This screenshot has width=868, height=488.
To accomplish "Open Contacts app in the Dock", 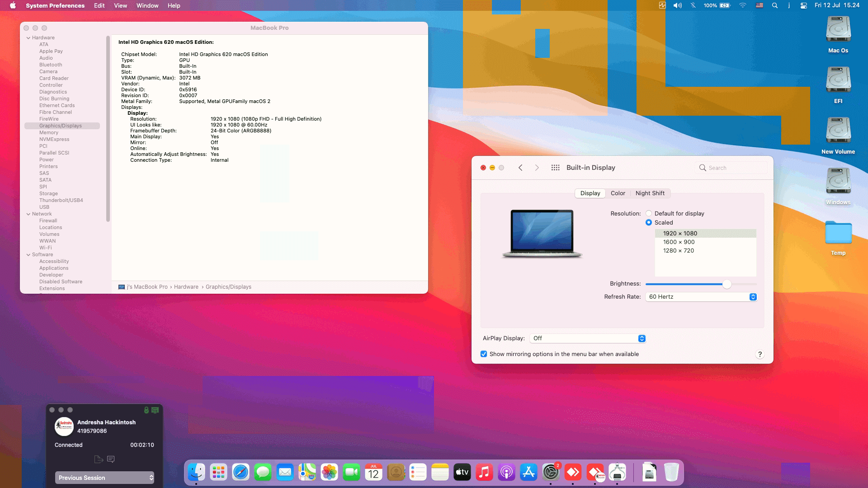I will point(396,473).
